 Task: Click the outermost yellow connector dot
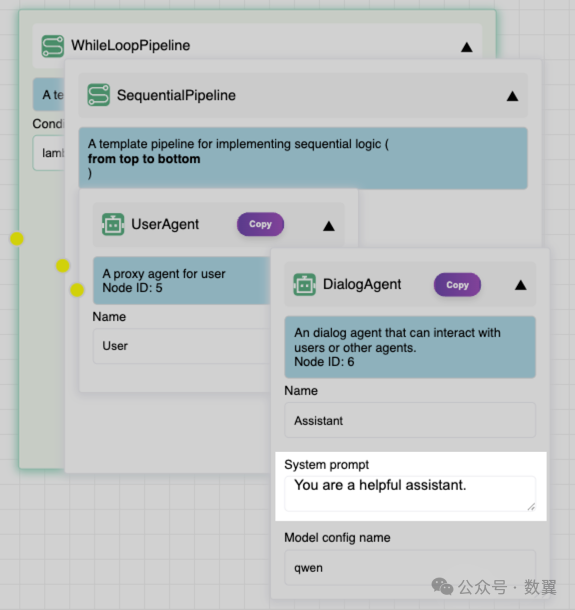click(17, 238)
